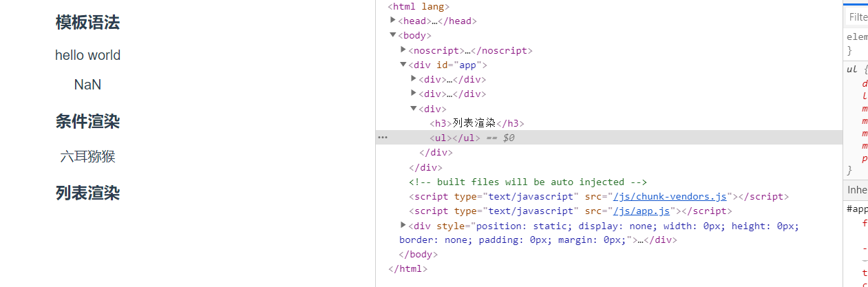This screenshot has height=287, width=868.
Task: Click the 列表渲染 page heading
Action: tap(87, 193)
